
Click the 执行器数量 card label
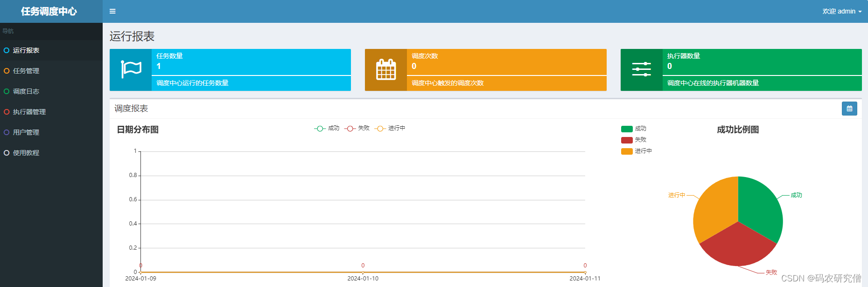tap(684, 56)
